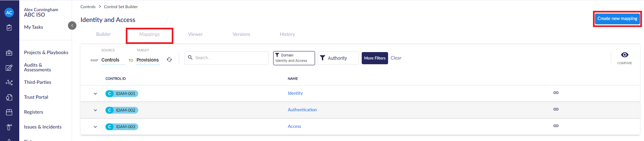
Task: Open the Third-Parties network icon
Action: tap(9, 83)
